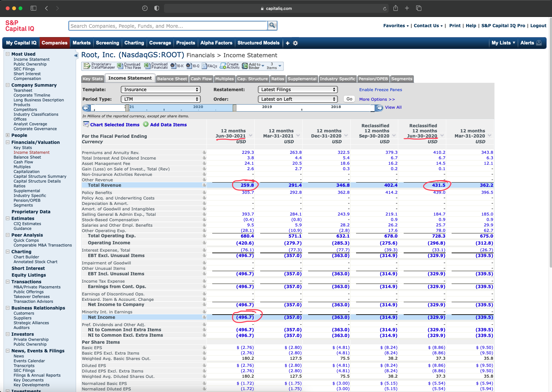Click the Chart Selected Items link
Image resolution: width=552 pixels, height=392 pixels.
pyautogui.click(x=115, y=125)
